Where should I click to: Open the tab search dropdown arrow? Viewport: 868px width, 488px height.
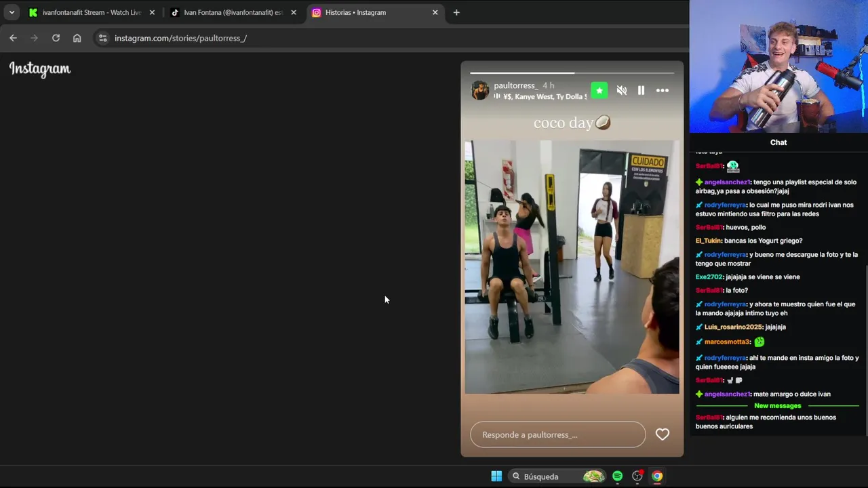pos(12,12)
